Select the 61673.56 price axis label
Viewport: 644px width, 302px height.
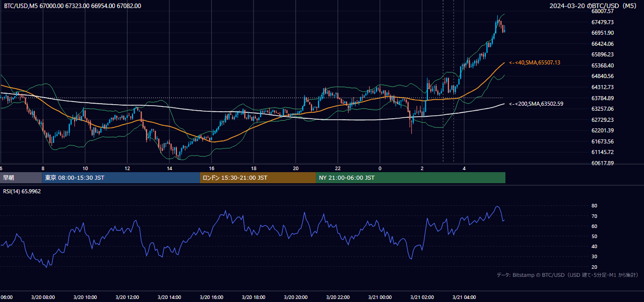pyautogui.click(x=603, y=141)
